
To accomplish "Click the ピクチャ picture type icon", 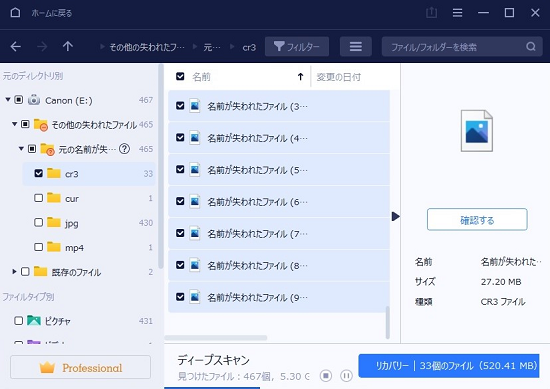I will (34, 320).
